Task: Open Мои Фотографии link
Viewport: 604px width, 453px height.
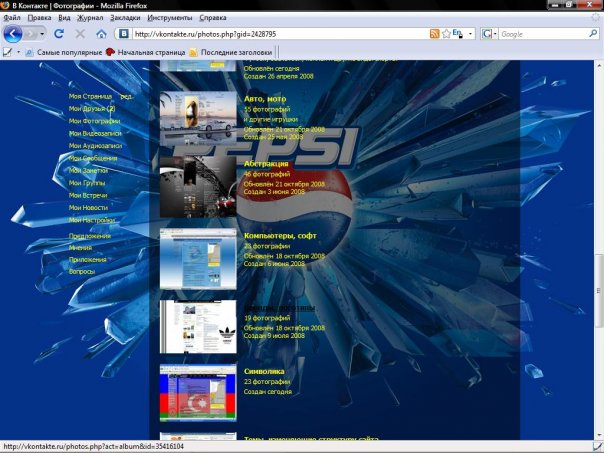Action: [x=94, y=121]
